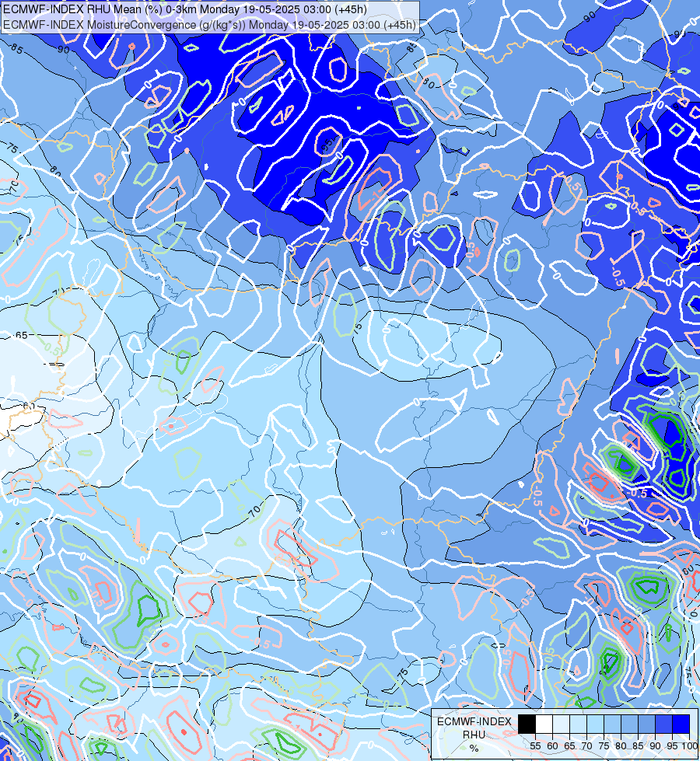Click the white 55–60 legend swatch
This screenshot has height=761, width=700.
(x=544, y=724)
